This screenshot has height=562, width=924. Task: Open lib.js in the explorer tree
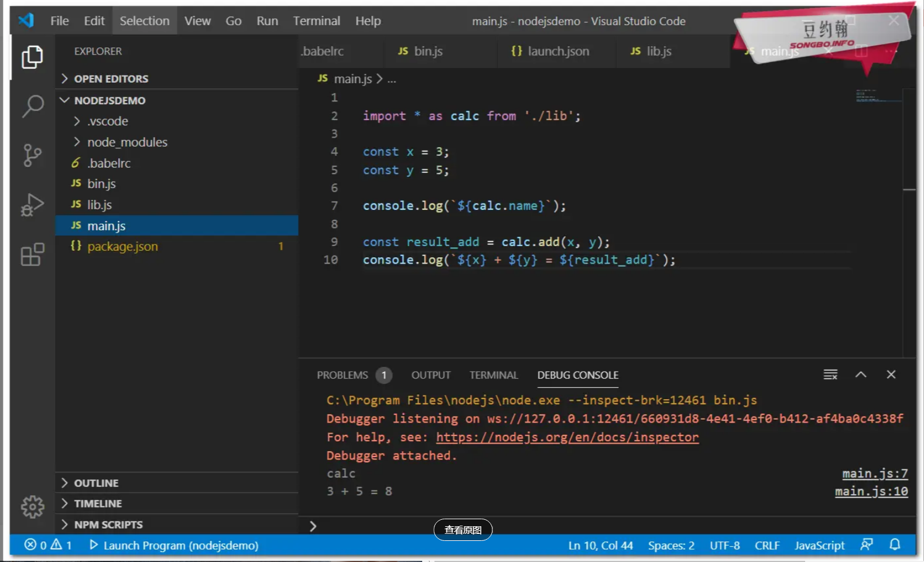click(x=177, y=205)
